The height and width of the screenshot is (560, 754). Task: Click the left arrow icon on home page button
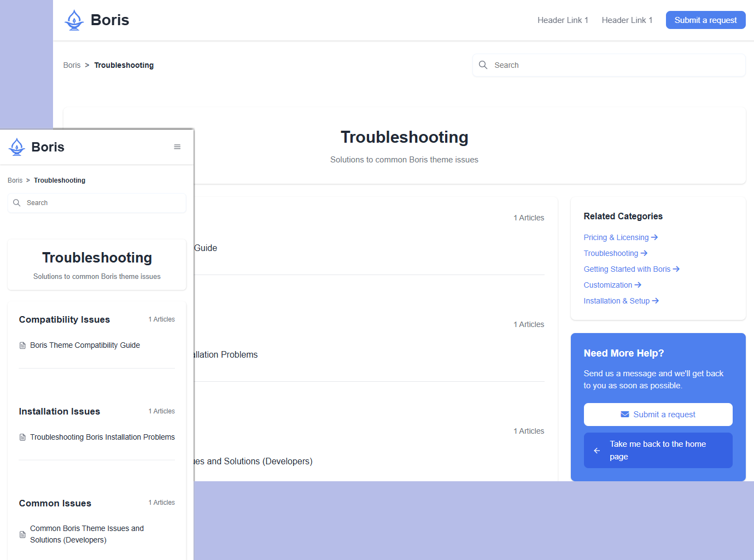pyautogui.click(x=597, y=451)
